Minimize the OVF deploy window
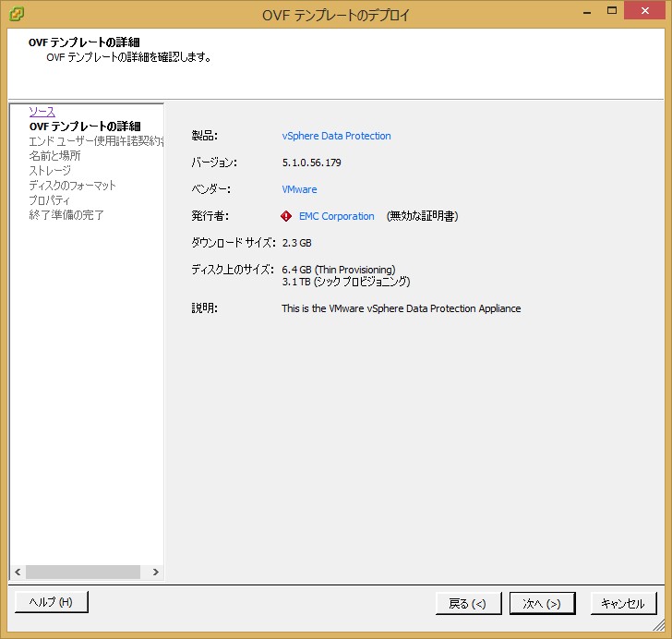Image resolution: width=672 pixels, height=639 pixels. pos(587,12)
